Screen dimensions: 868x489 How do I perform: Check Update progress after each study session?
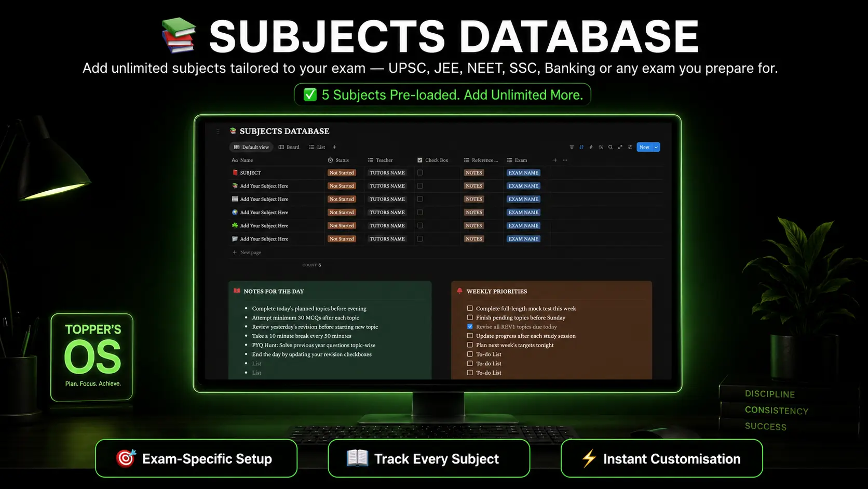[x=470, y=336]
